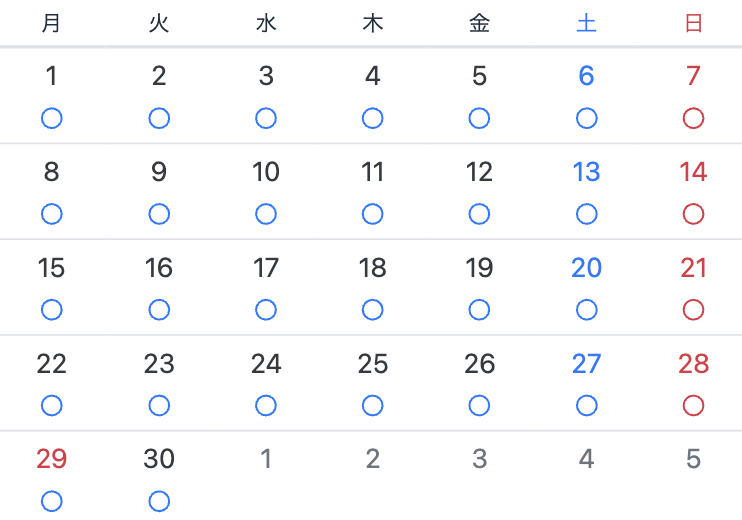Select the blue circle under date 10
This screenshot has width=742, height=520.
click(x=266, y=214)
